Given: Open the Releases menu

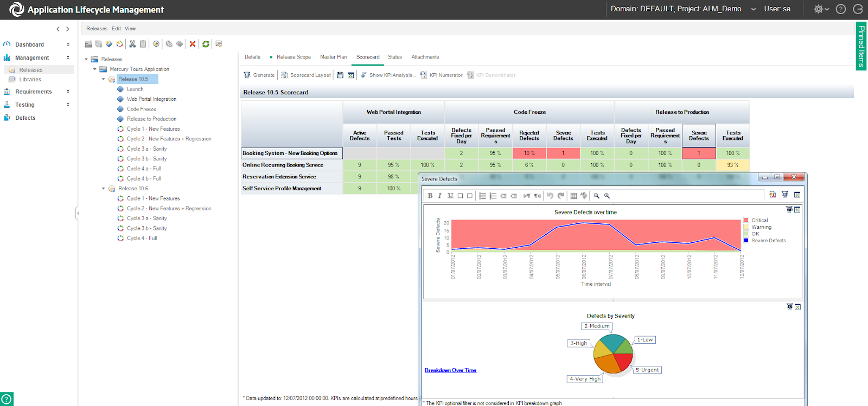Looking at the screenshot, I should (x=97, y=29).
